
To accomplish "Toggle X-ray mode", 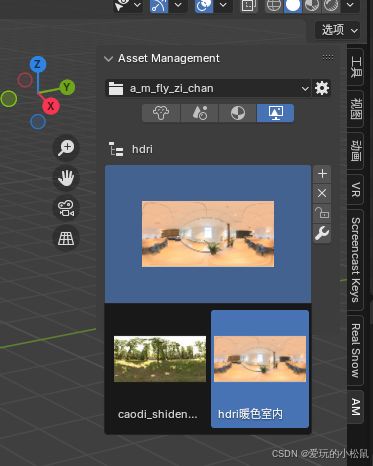I will coord(249,6).
